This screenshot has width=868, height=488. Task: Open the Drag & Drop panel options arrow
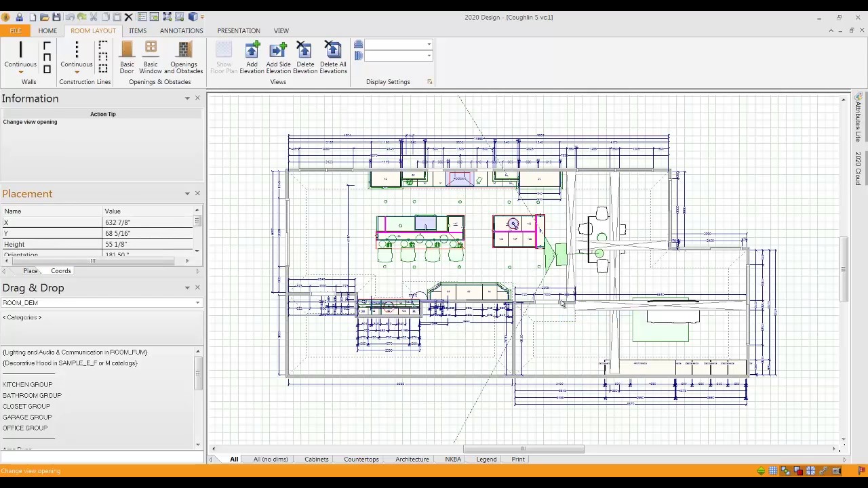[x=187, y=288]
